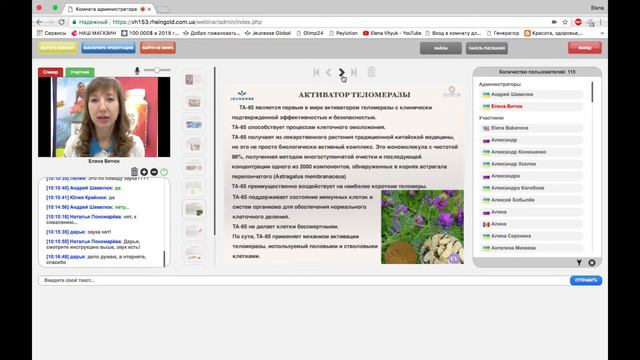Open a new browser tab
The image size is (640, 360).
point(163,9)
